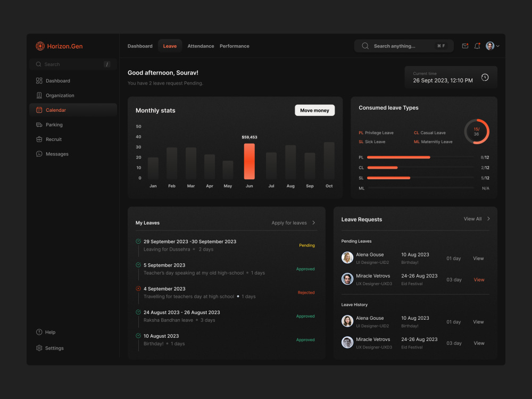The height and width of the screenshot is (399, 532).
Task: Click status check icon for 24 August leave
Action: click(138, 312)
